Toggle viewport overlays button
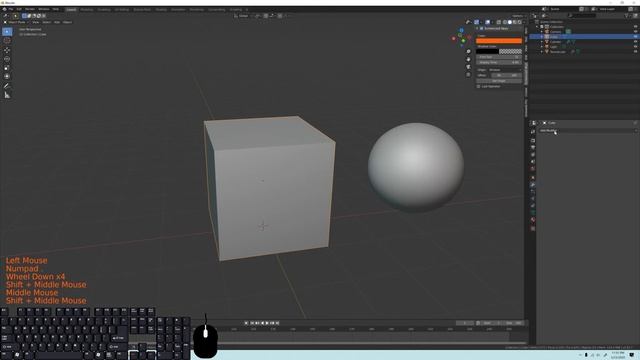The width and height of the screenshot is (640, 360). pyautogui.click(x=488, y=22)
